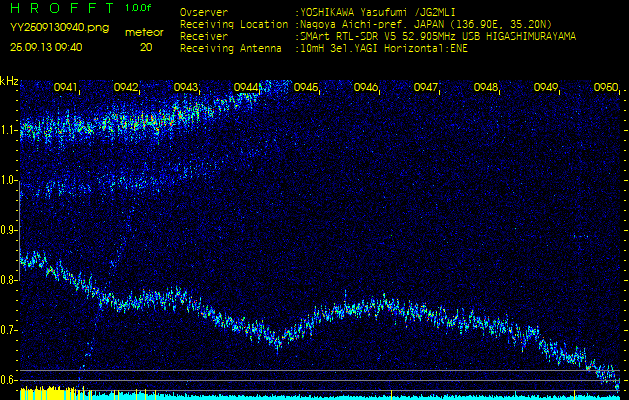
Task: Select the 0949 time marker
Action: tap(546, 88)
